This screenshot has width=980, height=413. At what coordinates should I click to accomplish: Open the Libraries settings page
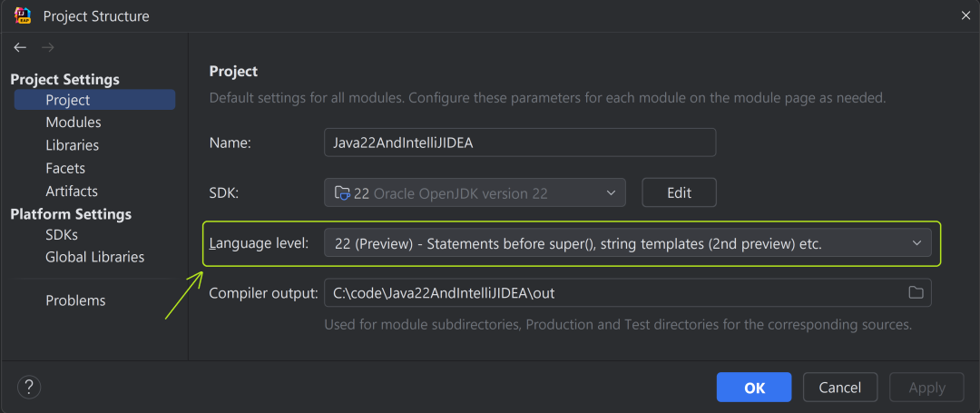pos(72,145)
